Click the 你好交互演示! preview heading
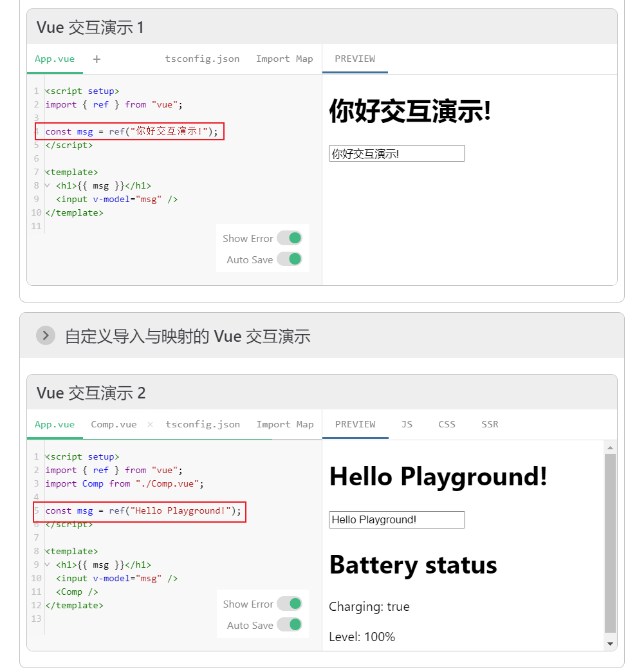 (x=409, y=111)
